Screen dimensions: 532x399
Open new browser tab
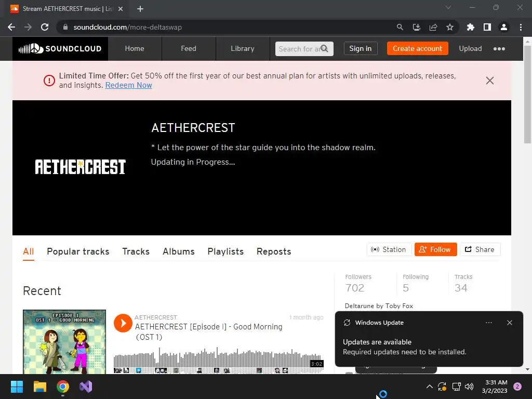click(x=140, y=9)
